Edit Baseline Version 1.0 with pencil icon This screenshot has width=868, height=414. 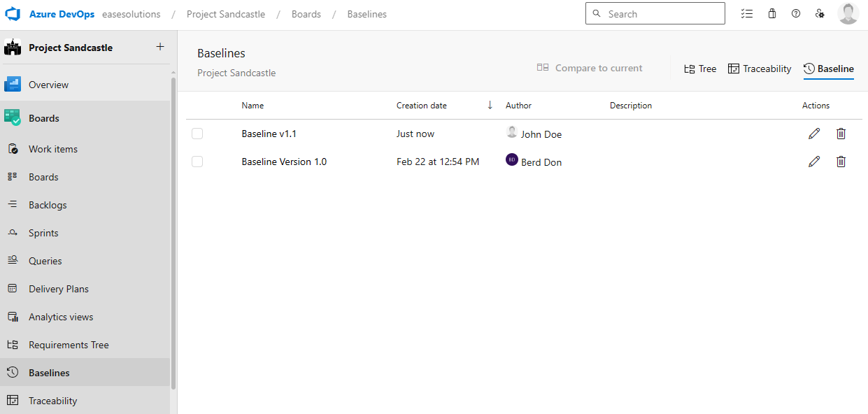[x=814, y=162]
